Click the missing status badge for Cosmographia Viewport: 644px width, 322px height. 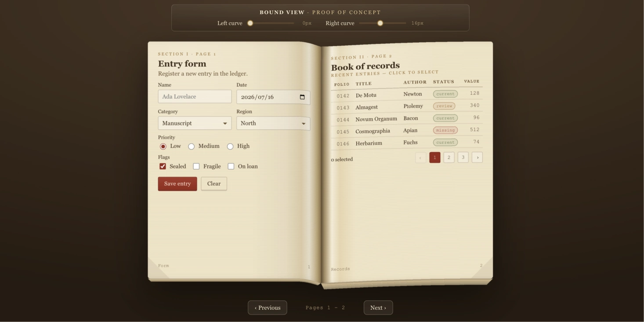pyautogui.click(x=445, y=130)
